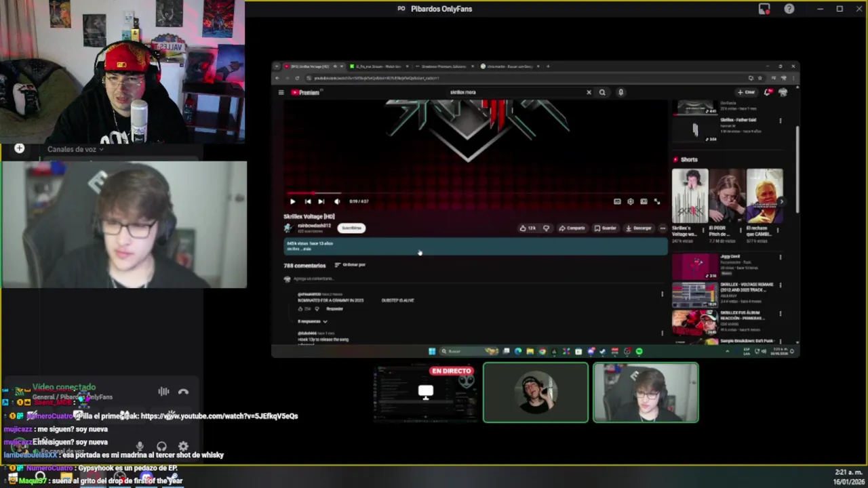Click Responder under the Grammy comment
This screenshot has height=488, width=868.
334,309
